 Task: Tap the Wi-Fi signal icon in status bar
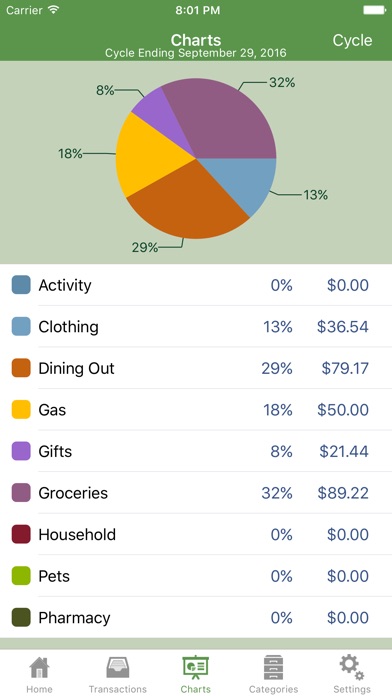54,10
